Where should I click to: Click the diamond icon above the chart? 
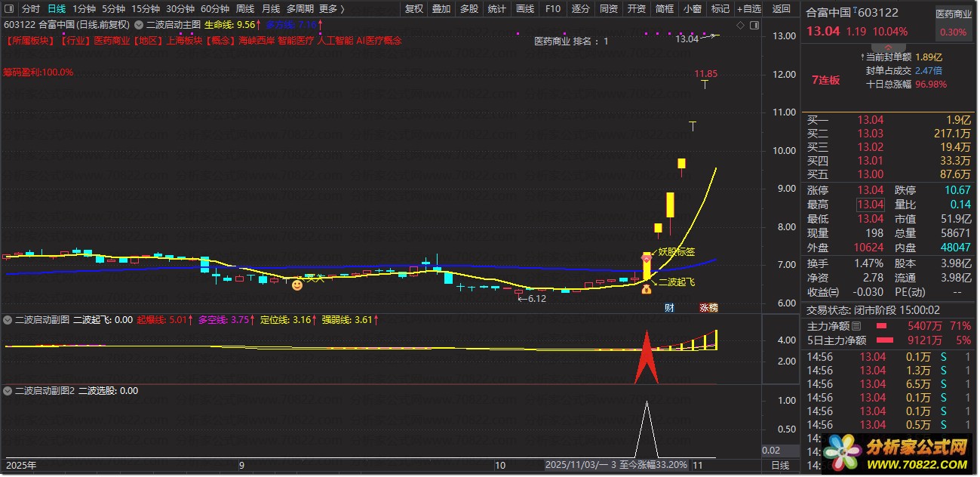coord(740,25)
